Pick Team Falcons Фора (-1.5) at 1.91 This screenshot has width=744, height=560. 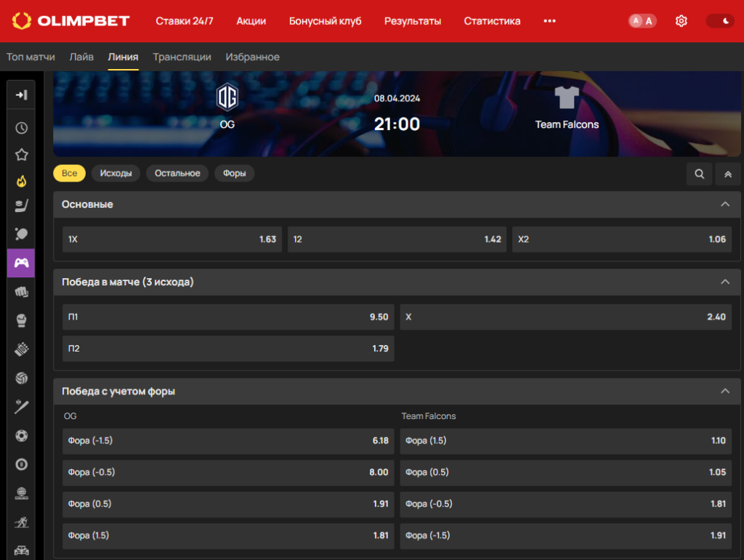pos(565,536)
